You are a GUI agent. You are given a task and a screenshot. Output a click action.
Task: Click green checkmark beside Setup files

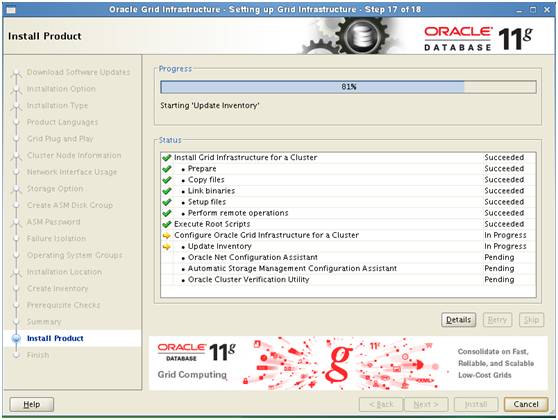pyautogui.click(x=167, y=202)
